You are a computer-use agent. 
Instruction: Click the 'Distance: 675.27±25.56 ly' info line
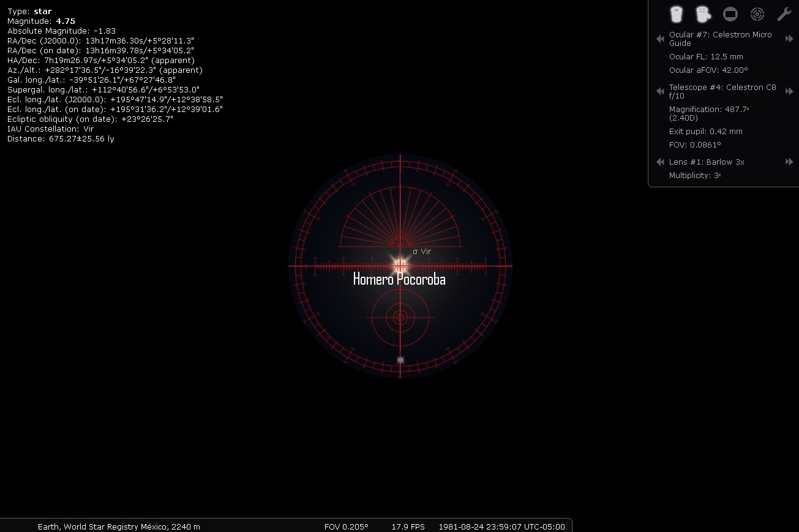coord(61,139)
